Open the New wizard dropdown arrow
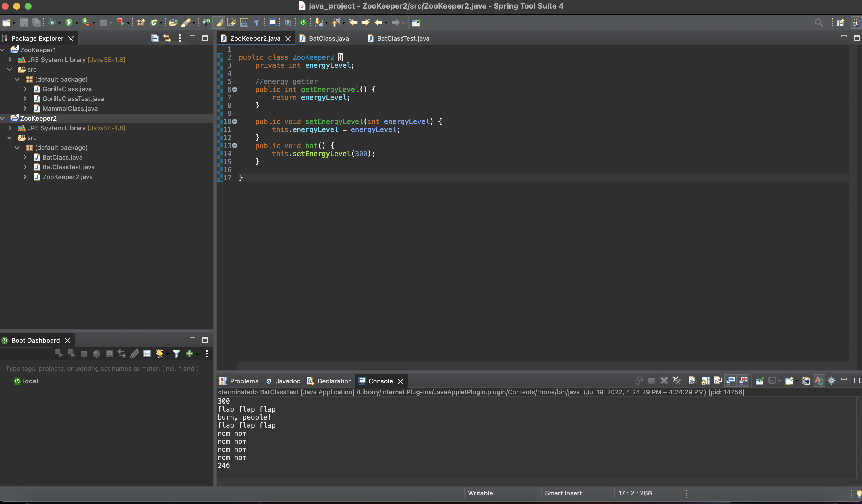The image size is (862, 504). (x=14, y=23)
